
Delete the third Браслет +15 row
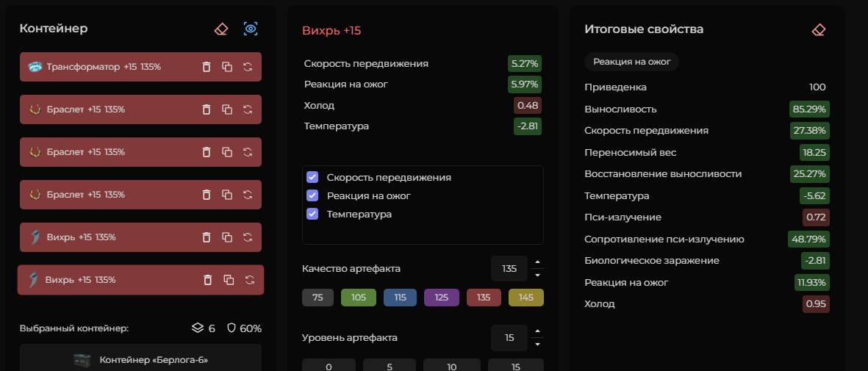207,195
